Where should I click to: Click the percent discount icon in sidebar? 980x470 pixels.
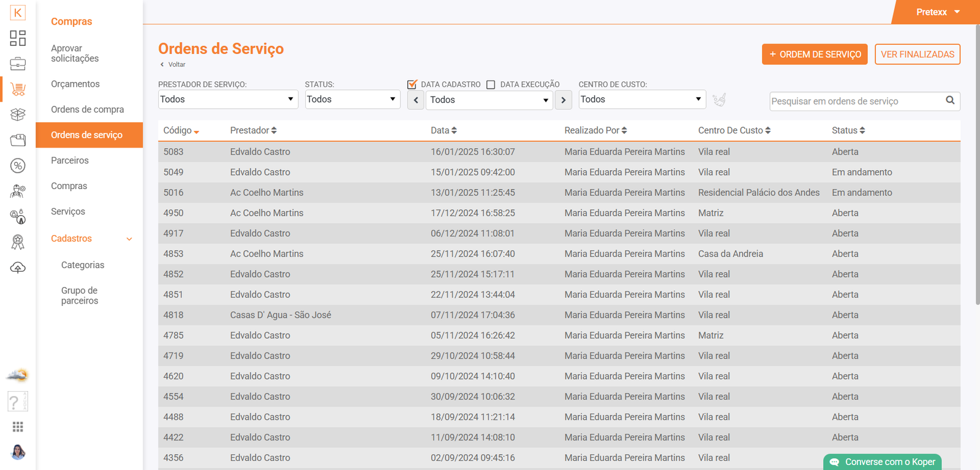[18, 166]
